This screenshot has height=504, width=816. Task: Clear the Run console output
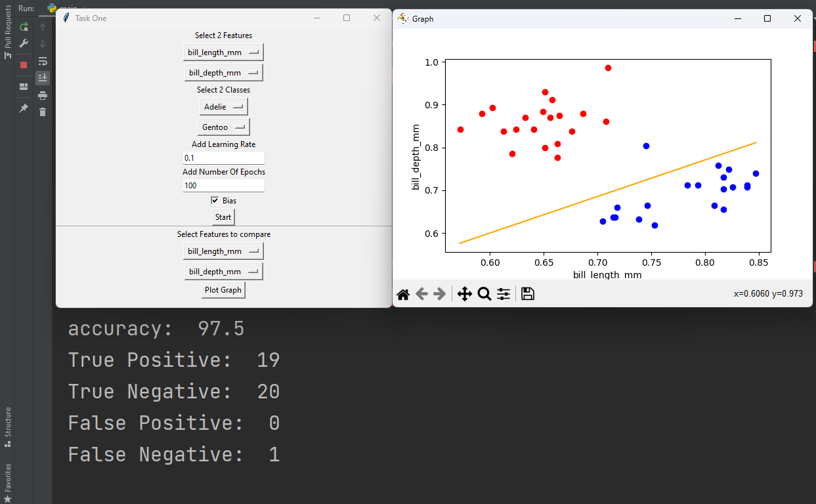tap(43, 112)
